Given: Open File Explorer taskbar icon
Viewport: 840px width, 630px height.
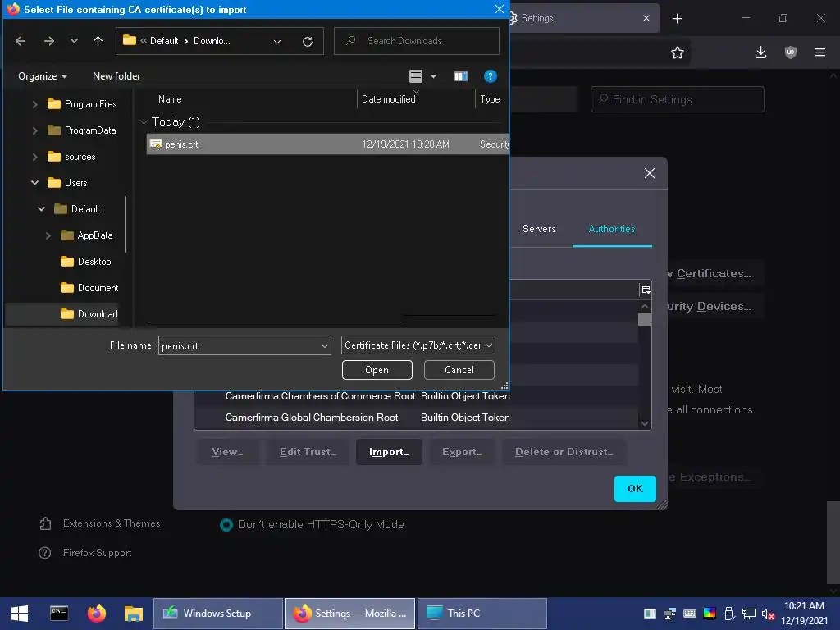Looking at the screenshot, I should coord(134,614).
